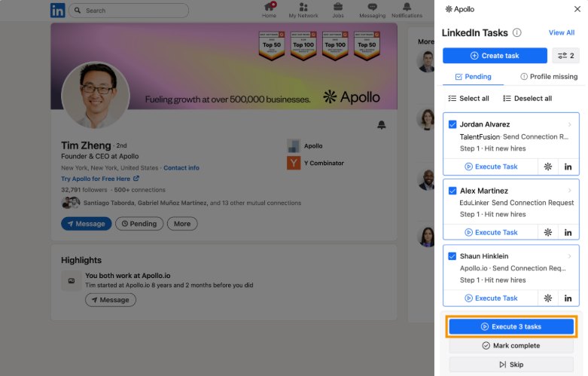Click the LinkedIn Tasks info icon

[516, 32]
